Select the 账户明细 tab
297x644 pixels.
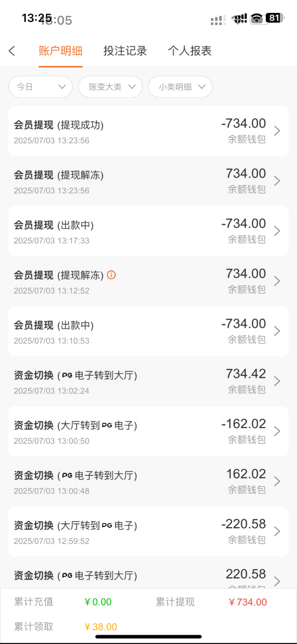pyautogui.click(x=61, y=51)
